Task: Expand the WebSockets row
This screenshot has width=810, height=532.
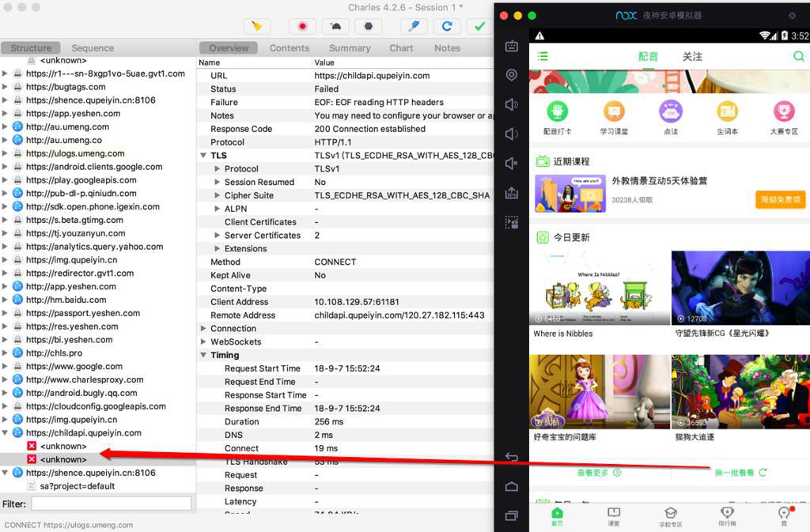Action: point(203,341)
